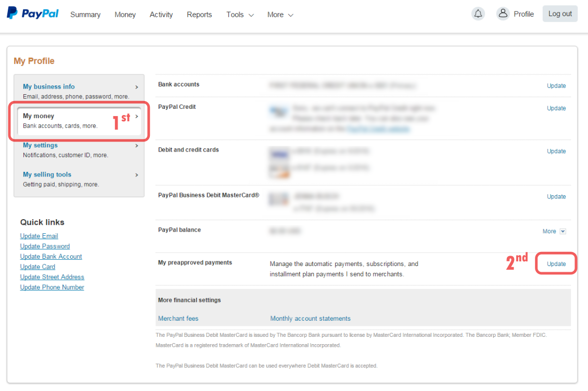Update Debit and credit cards row

coord(556,151)
